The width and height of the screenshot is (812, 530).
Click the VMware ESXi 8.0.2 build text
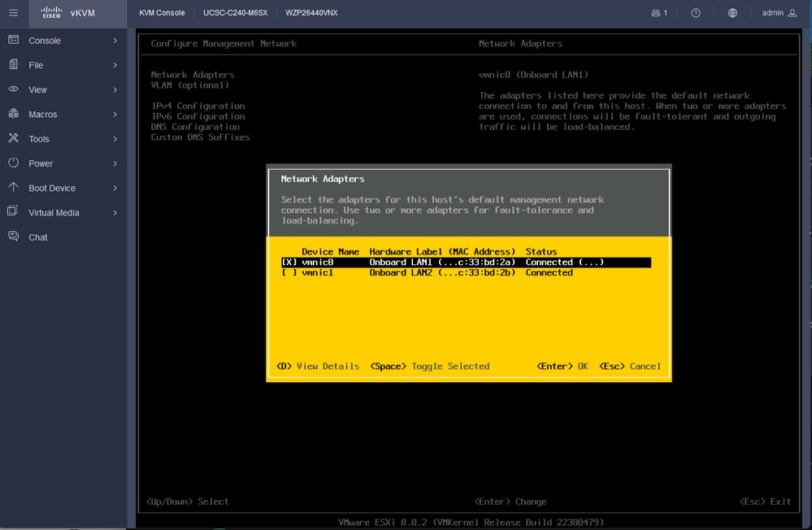471,522
